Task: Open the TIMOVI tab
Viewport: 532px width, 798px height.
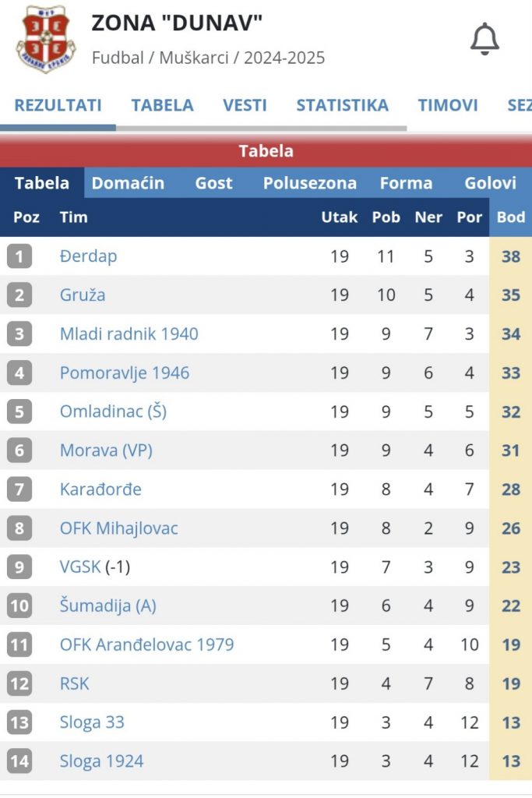Action: [448, 105]
